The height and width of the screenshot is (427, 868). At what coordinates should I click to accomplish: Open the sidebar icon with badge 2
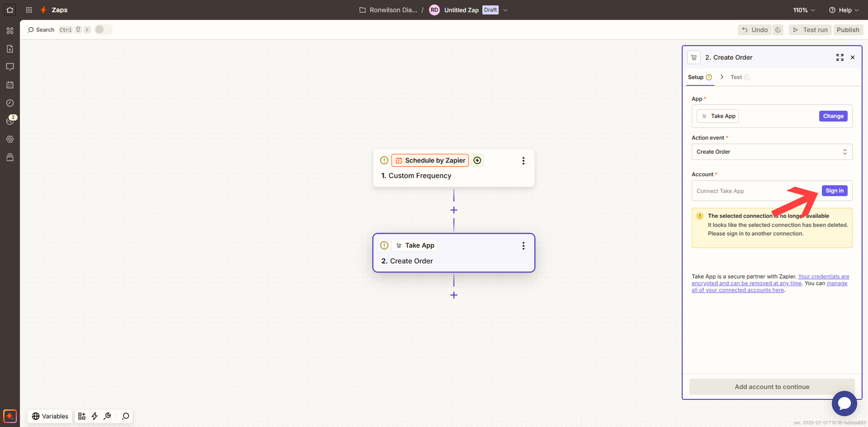(x=10, y=121)
